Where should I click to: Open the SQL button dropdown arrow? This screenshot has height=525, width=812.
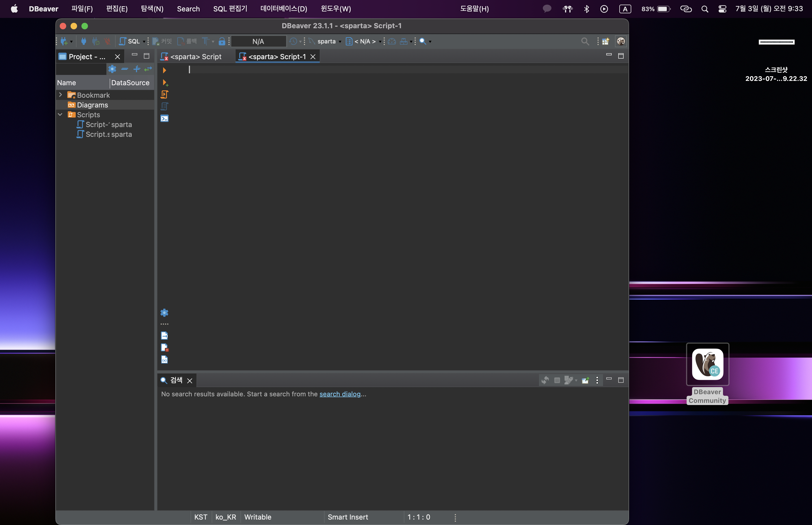[144, 42]
